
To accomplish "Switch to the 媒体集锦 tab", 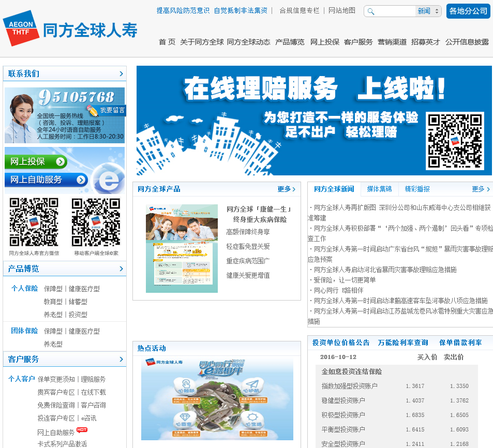I will [380, 189].
